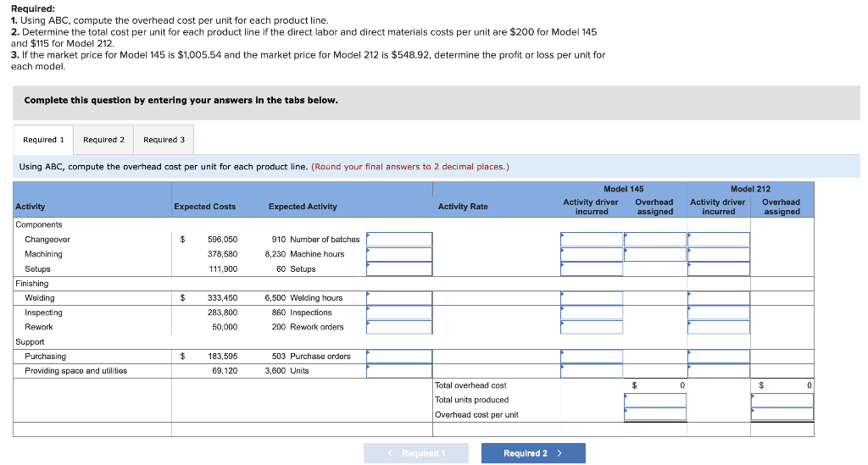This screenshot has width=868, height=465.
Task: Click the 'Total units produced' label
Action: (471, 401)
